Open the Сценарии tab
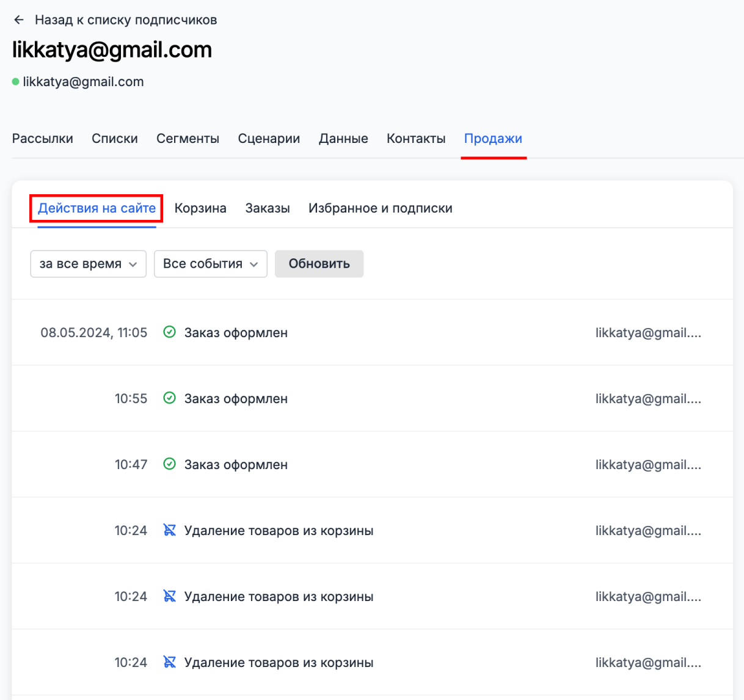Screen dimensions: 744x700 click(269, 139)
